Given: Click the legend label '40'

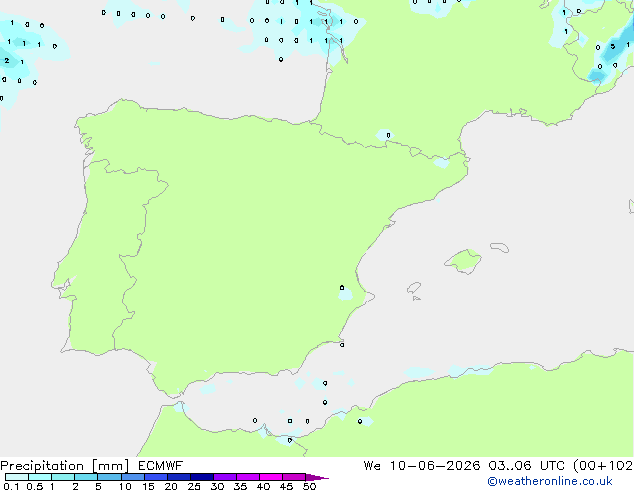Looking at the screenshot, I should [x=263, y=486].
